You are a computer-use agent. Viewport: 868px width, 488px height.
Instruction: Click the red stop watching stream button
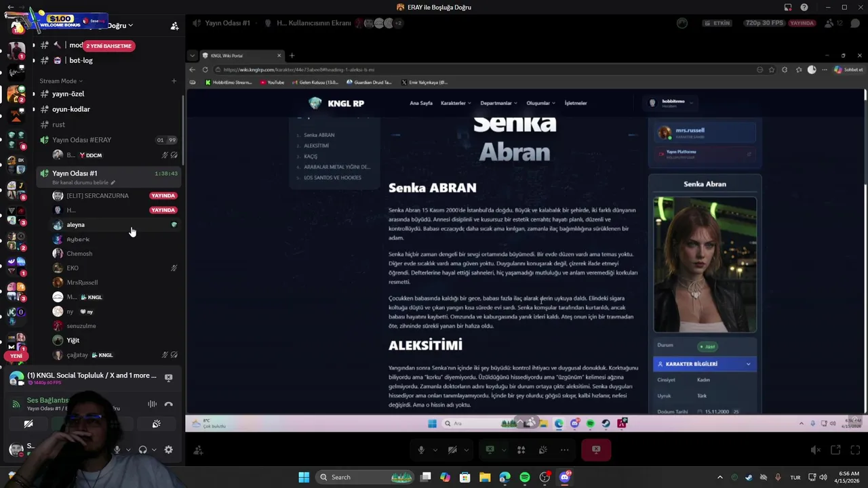pyautogui.click(x=596, y=450)
